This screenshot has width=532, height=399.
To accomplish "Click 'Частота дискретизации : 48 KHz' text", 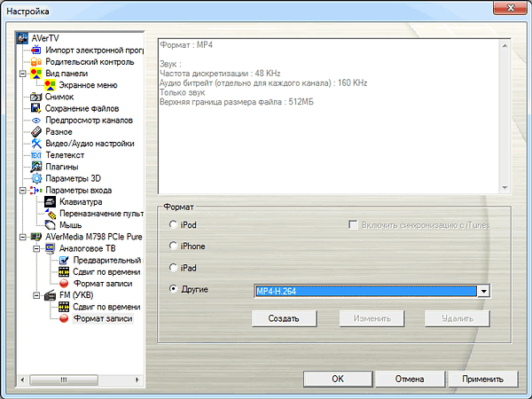I will coord(220,74).
